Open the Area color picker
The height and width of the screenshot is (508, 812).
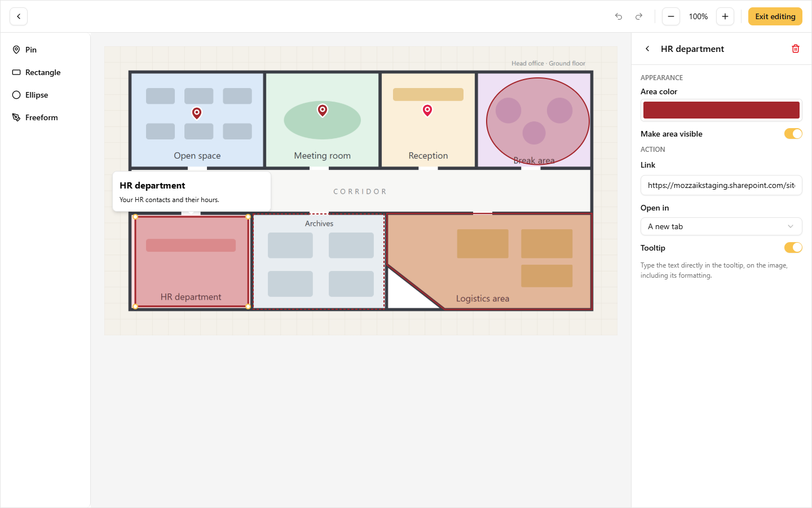point(721,110)
